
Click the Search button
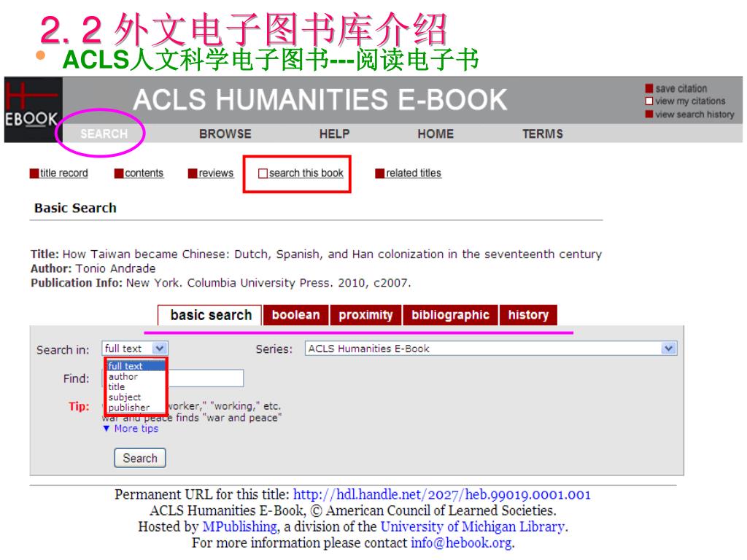pos(140,458)
